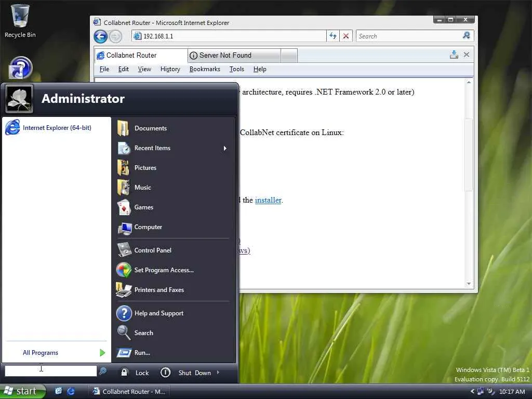The width and height of the screenshot is (532, 399).
Task: Click the padlock icon next to Lock
Action: click(x=124, y=373)
